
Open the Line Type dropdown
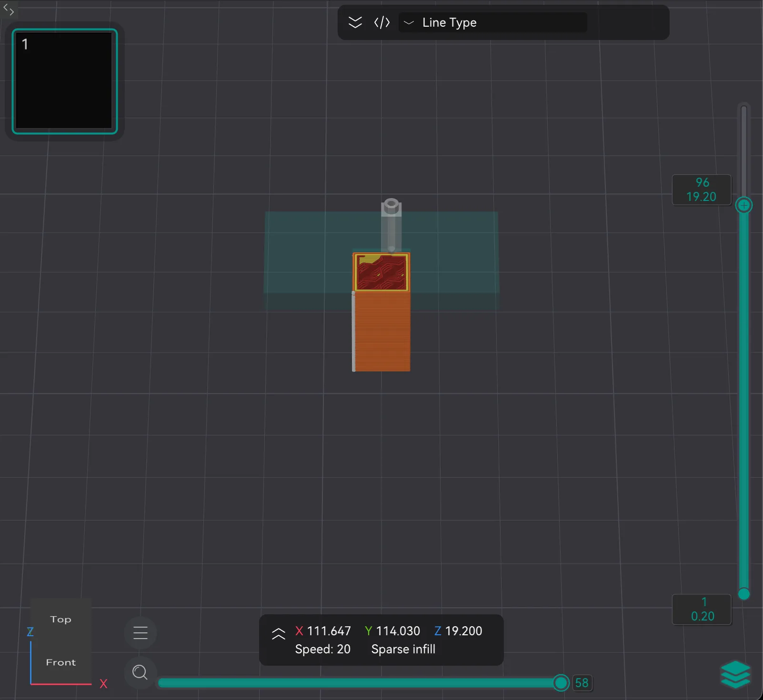[493, 22]
